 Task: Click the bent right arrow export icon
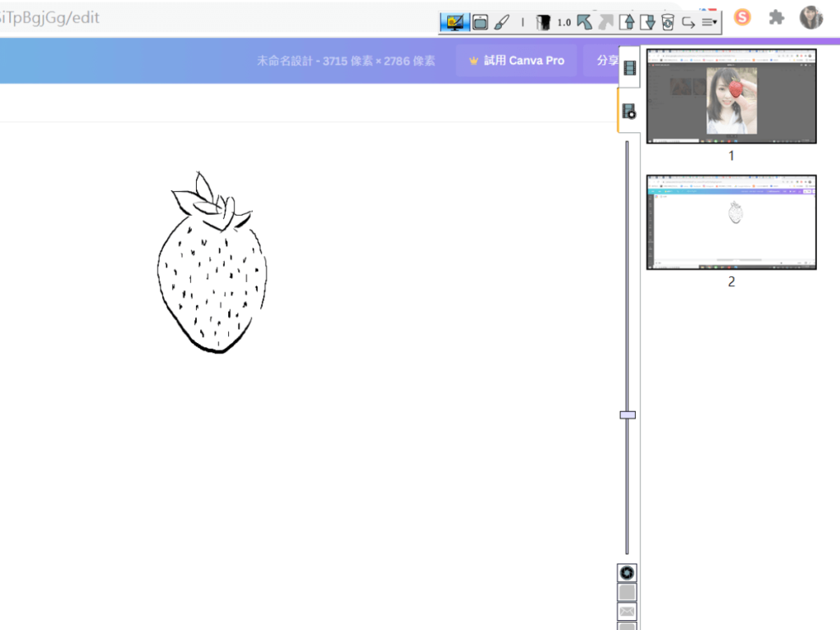[x=688, y=22]
